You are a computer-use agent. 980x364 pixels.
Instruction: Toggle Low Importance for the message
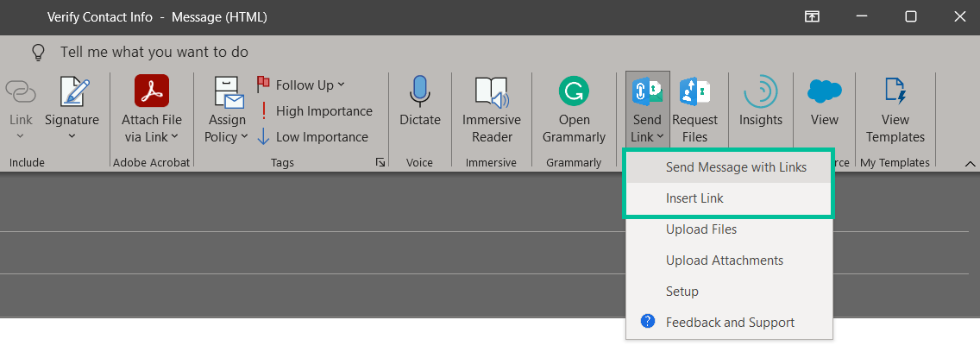[x=313, y=137]
